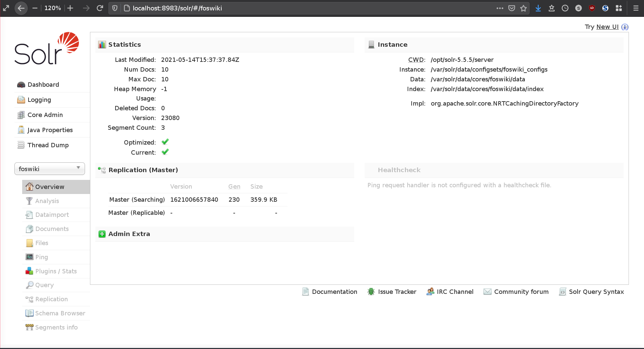Select the Overview item for foswiki
The image size is (644, 349).
[x=56, y=187]
